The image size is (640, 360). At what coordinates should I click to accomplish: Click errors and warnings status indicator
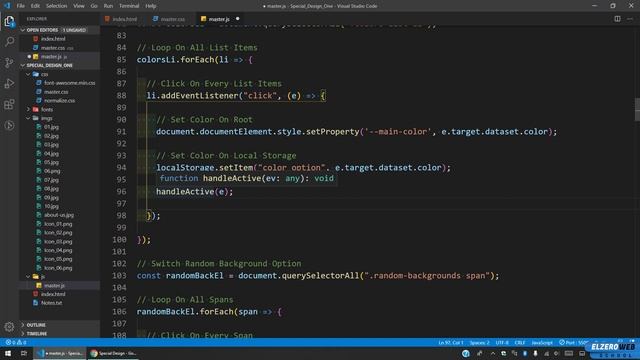point(16,342)
